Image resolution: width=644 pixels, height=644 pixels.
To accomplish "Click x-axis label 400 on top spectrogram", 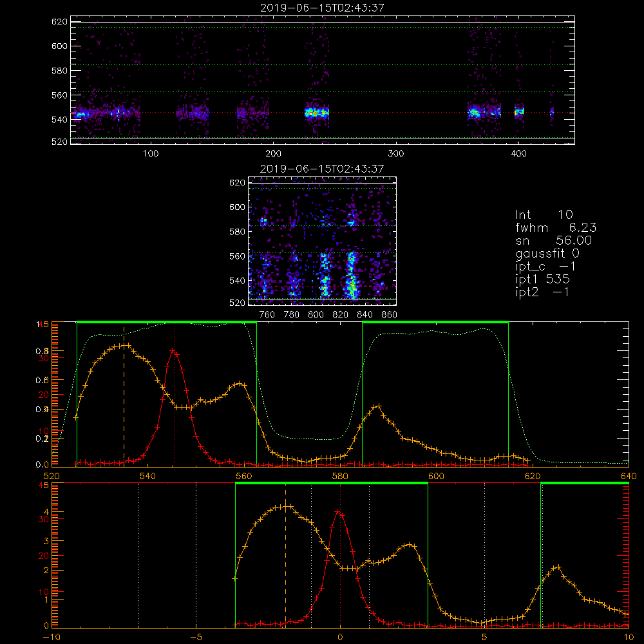I will point(518,154).
